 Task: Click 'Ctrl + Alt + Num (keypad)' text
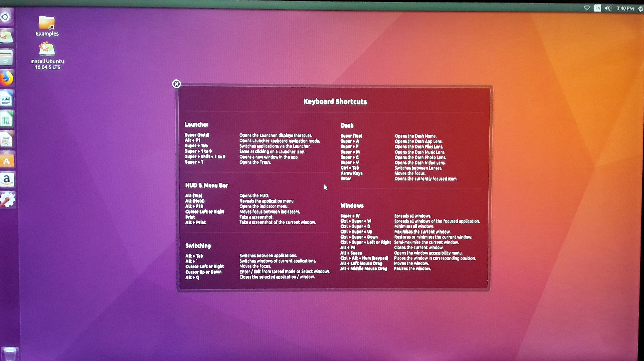364,258
